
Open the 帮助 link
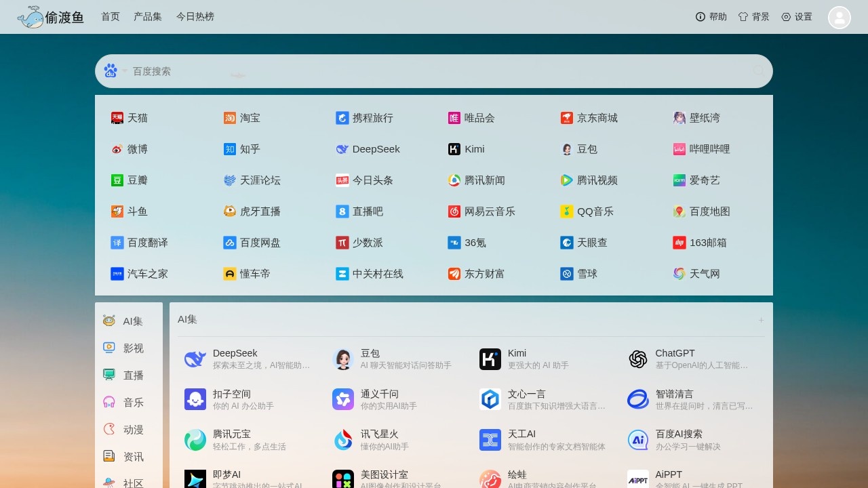(710, 16)
